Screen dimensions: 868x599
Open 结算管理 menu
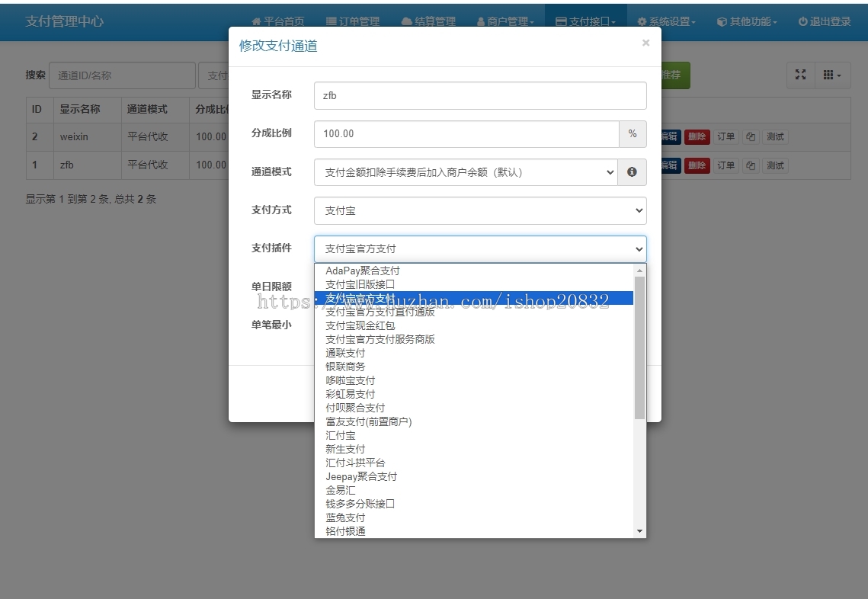point(428,21)
